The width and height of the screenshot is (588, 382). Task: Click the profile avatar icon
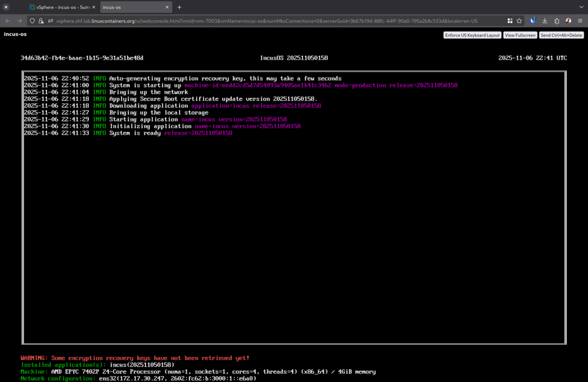click(x=568, y=21)
